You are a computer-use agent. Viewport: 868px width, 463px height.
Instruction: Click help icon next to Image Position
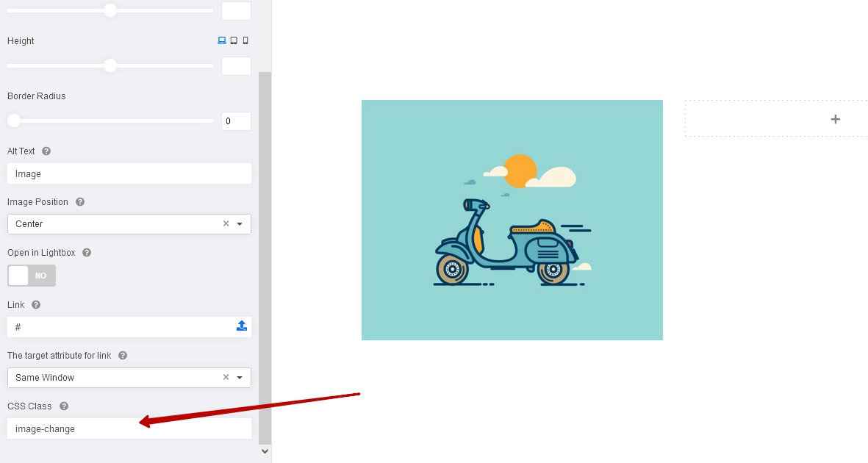coord(80,202)
